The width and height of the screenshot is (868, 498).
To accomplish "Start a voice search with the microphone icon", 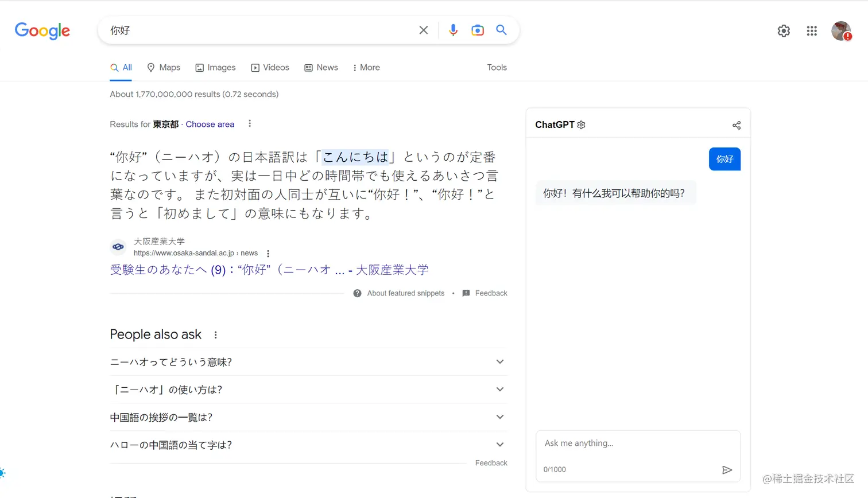I will [x=453, y=30].
